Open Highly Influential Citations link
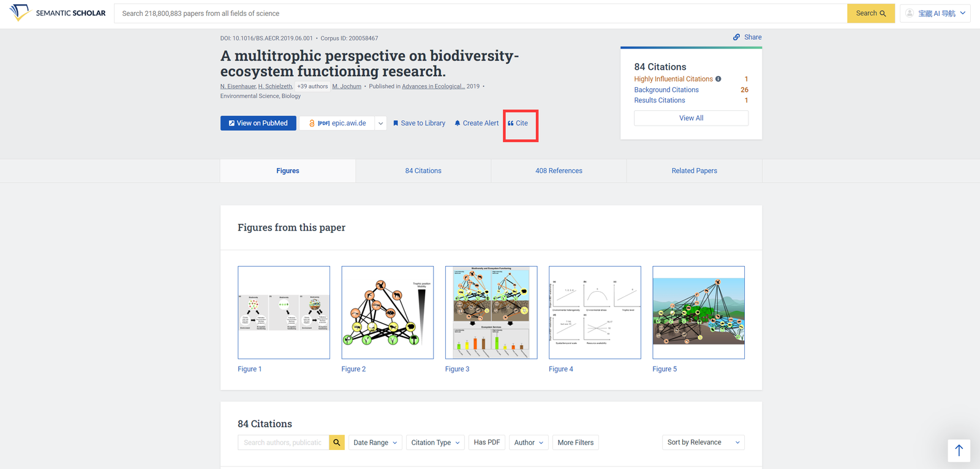Image resolution: width=980 pixels, height=469 pixels. coord(673,79)
